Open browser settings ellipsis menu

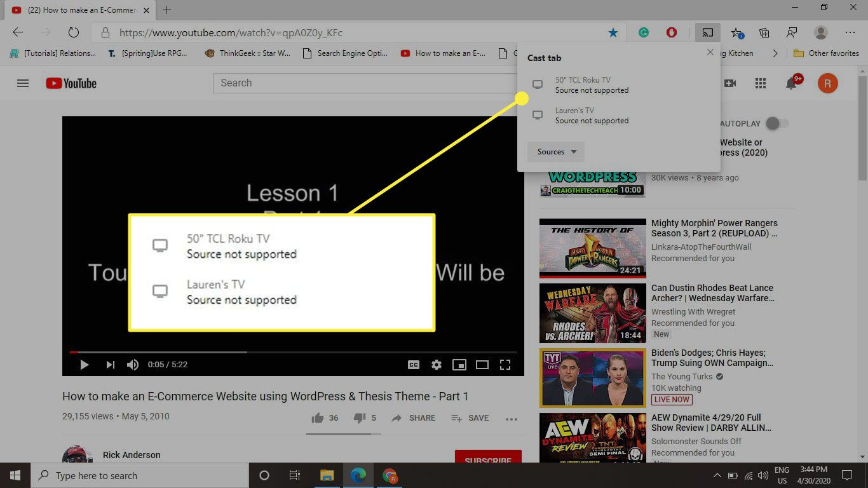[x=850, y=32]
